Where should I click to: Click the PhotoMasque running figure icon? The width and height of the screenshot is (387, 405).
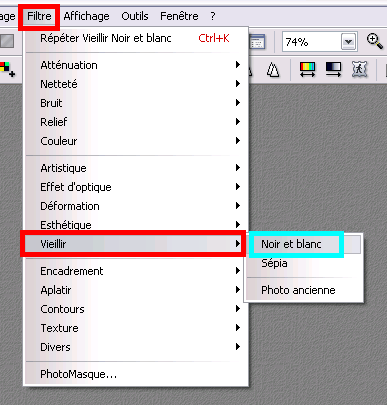click(x=360, y=70)
